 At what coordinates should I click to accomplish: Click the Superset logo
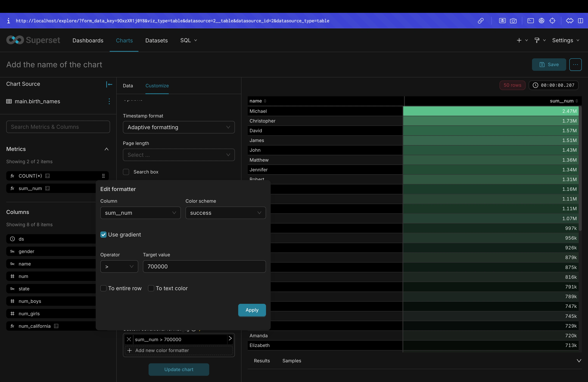click(33, 40)
